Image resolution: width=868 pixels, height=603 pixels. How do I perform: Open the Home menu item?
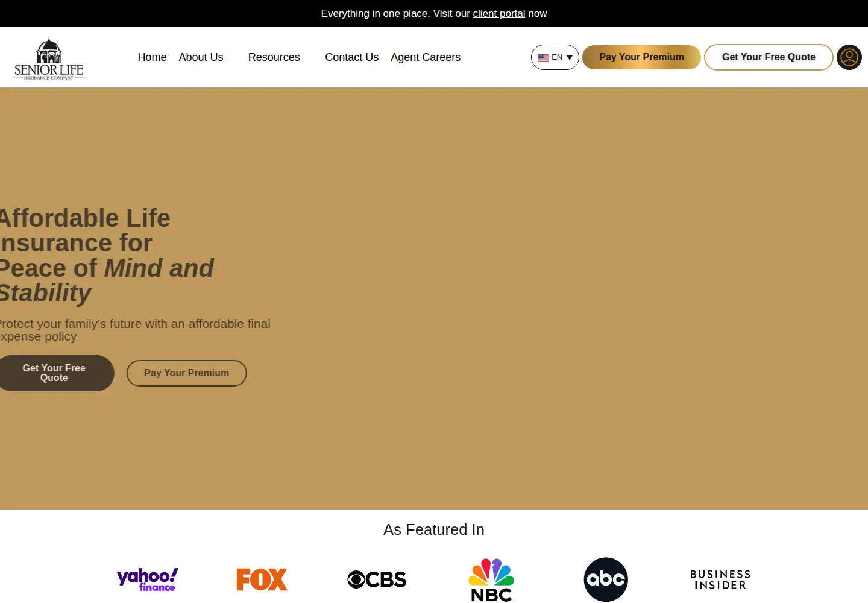click(152, 57)
